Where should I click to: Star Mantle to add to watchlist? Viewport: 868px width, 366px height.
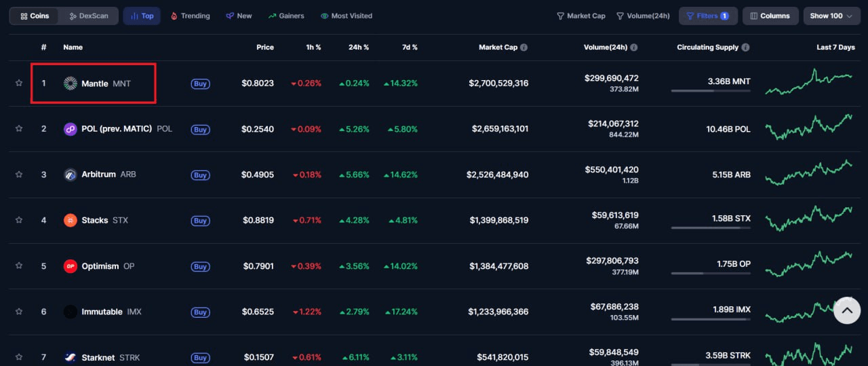[x=19, y=84]
